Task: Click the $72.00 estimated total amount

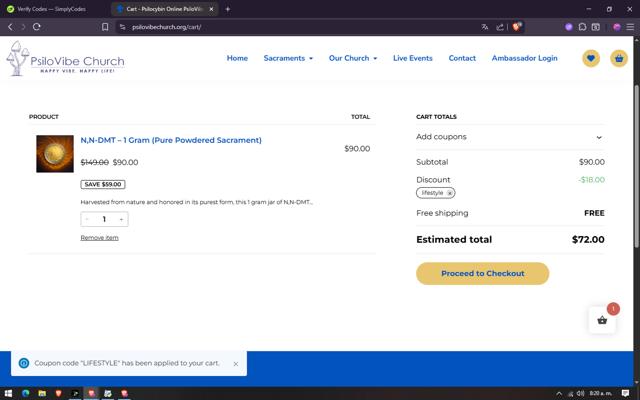Action: coord(588,240)
